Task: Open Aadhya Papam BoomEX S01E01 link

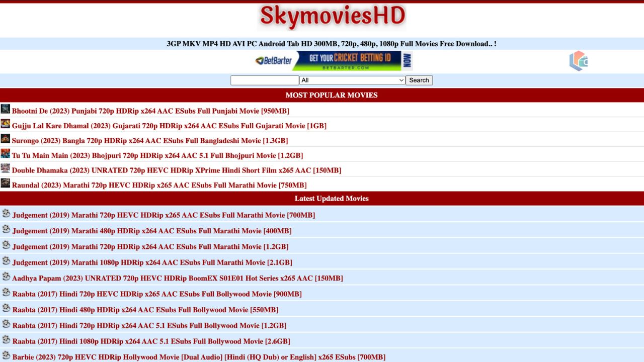Action: coord(178,278)
